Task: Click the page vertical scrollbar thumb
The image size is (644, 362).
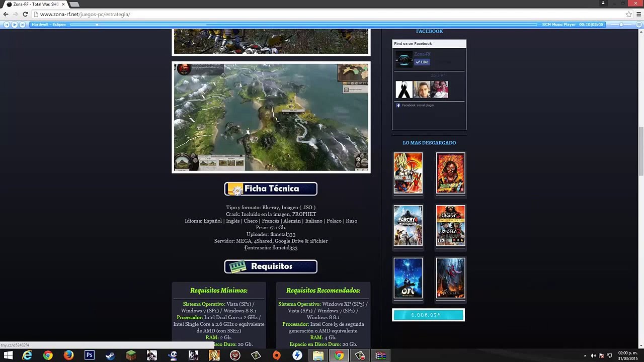Action: coord(641,151)
